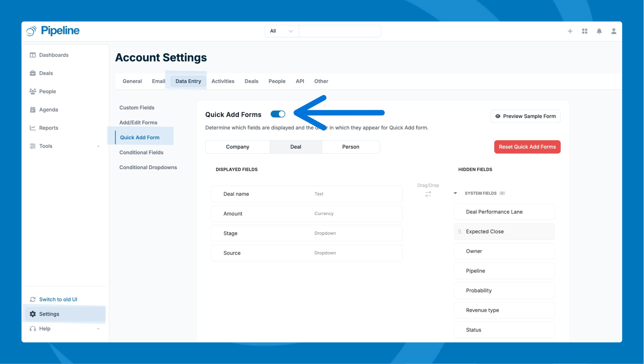Image resolution: width=644 pixels, height=364 pixels.
Task: Select the Revenue type hidden field
Action: point(504,310)
